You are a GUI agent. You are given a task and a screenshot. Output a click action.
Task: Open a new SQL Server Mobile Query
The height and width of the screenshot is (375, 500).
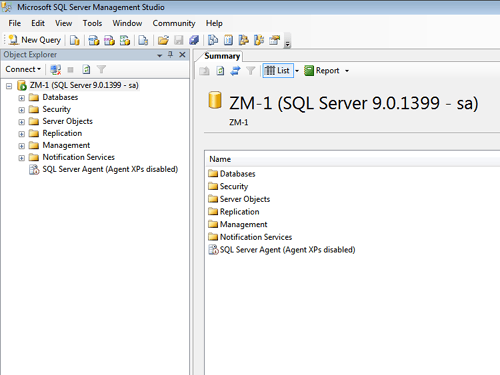click(x=143, y=40)
